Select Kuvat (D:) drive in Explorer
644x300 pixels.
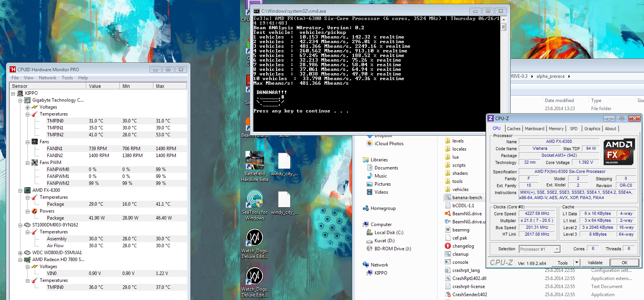380,241
